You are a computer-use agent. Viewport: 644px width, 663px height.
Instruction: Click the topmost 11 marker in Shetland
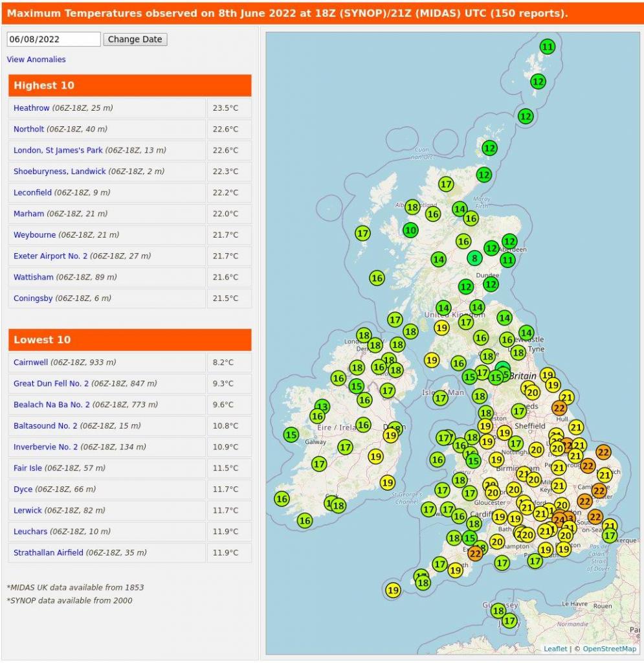[548, 47]
